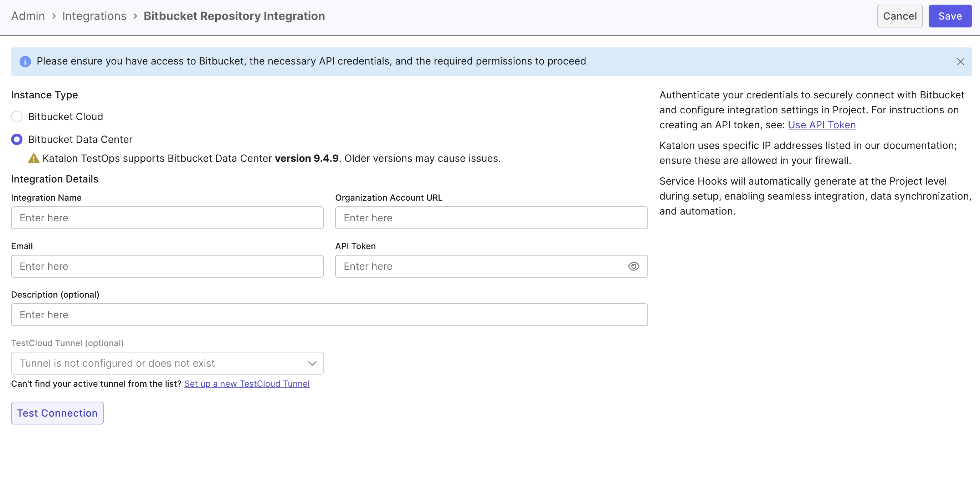
Task: Click Bitbucket Repository Integration breadcrumb title
Action: pos(234,16)
